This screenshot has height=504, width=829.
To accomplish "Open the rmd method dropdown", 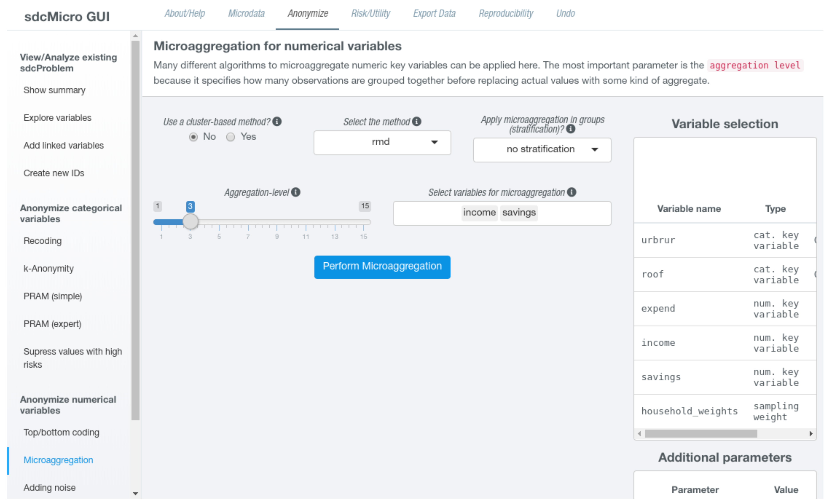I will [382, 143].
